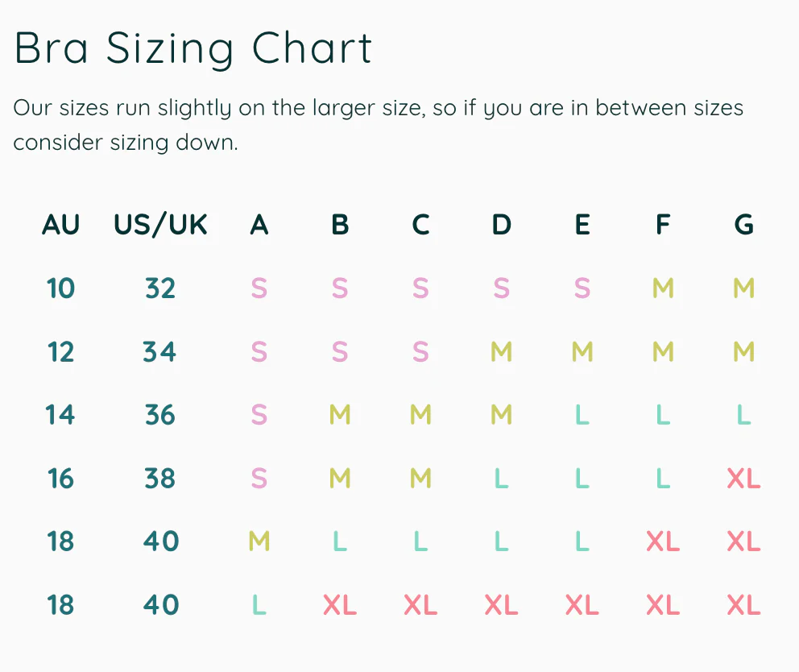Viewport: 799px width, 672px height.
Task: Click the C cup column header
Action: tap(420, 225)
